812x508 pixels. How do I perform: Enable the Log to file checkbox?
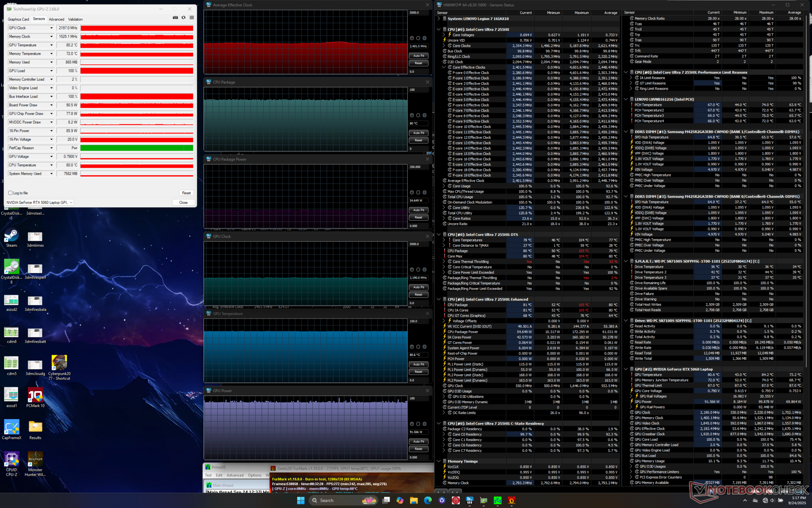tap(11, 193)
